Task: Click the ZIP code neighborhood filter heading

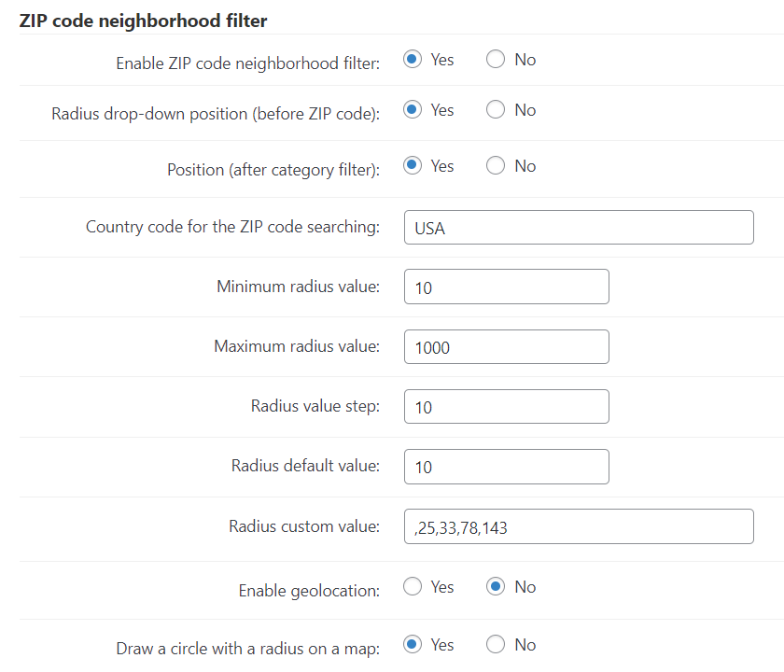Action: click(143, 21)
